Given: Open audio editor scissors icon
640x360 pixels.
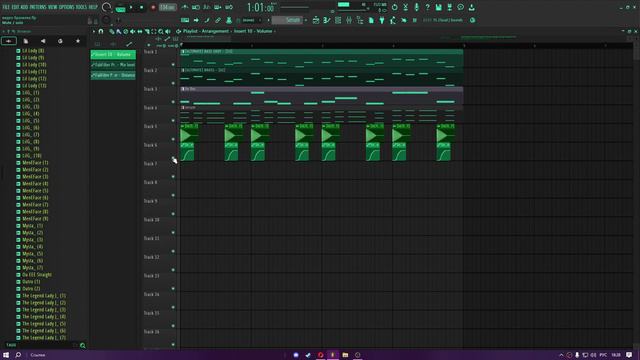Looking at the screenshot, I should click(406, 7).
